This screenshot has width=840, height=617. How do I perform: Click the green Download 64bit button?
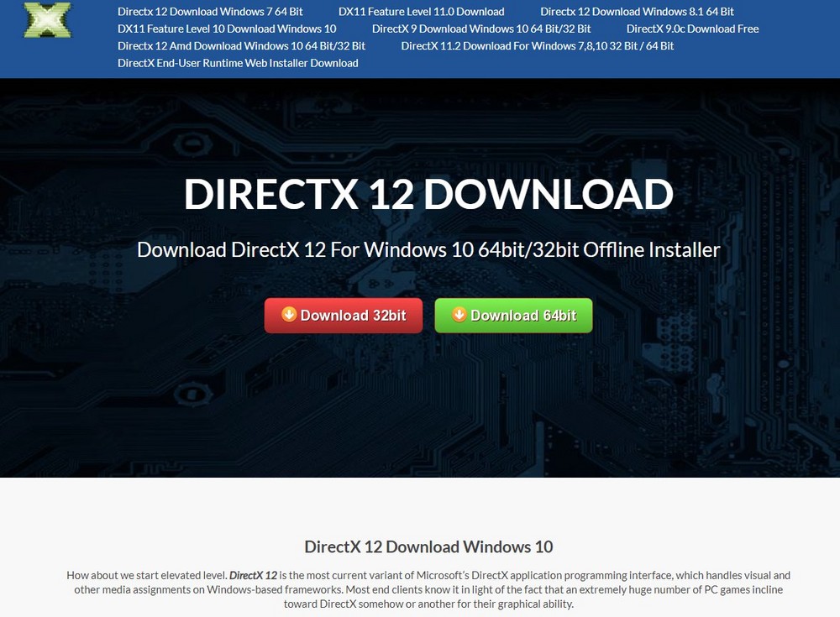tap(514, 316)
